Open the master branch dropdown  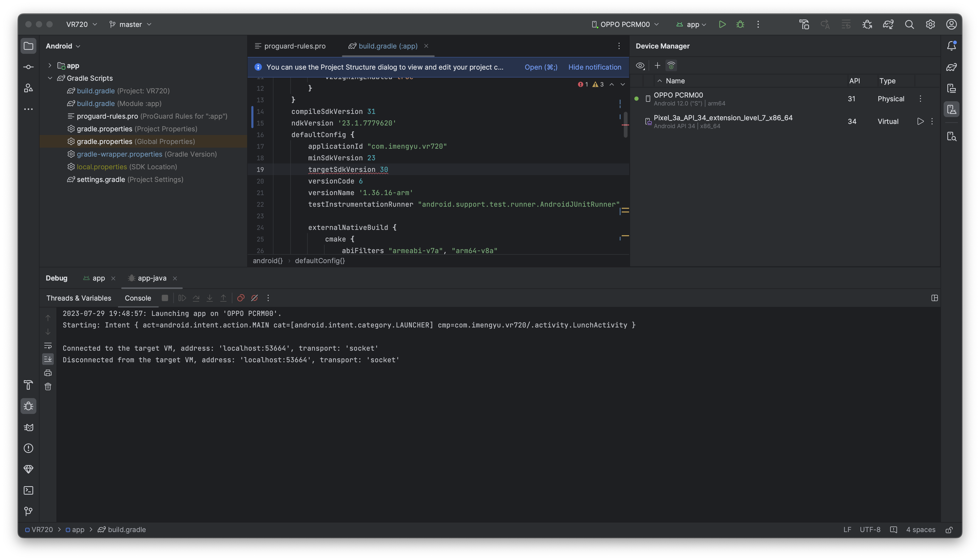click(x=131, y=24)
